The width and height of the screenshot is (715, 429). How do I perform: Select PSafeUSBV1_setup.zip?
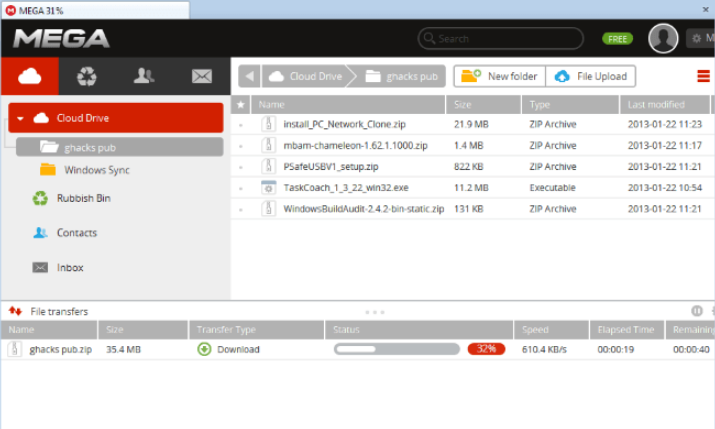coord(331,166)
